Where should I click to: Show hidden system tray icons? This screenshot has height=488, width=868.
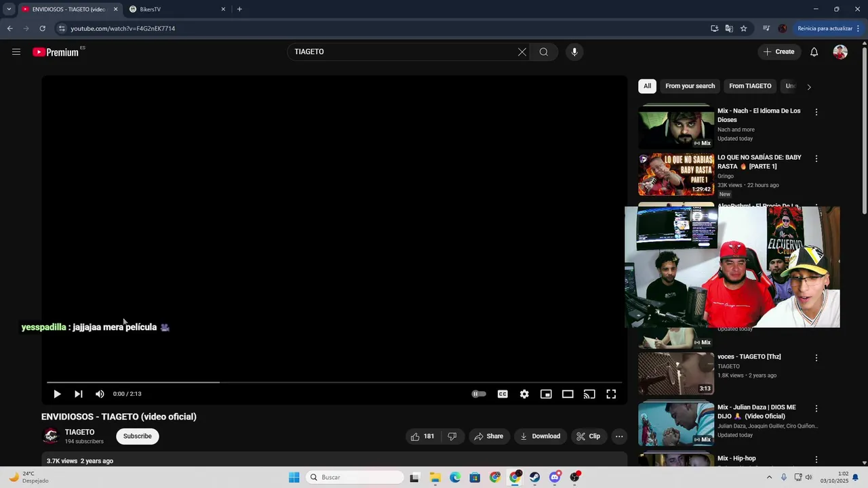coord(769,477)
